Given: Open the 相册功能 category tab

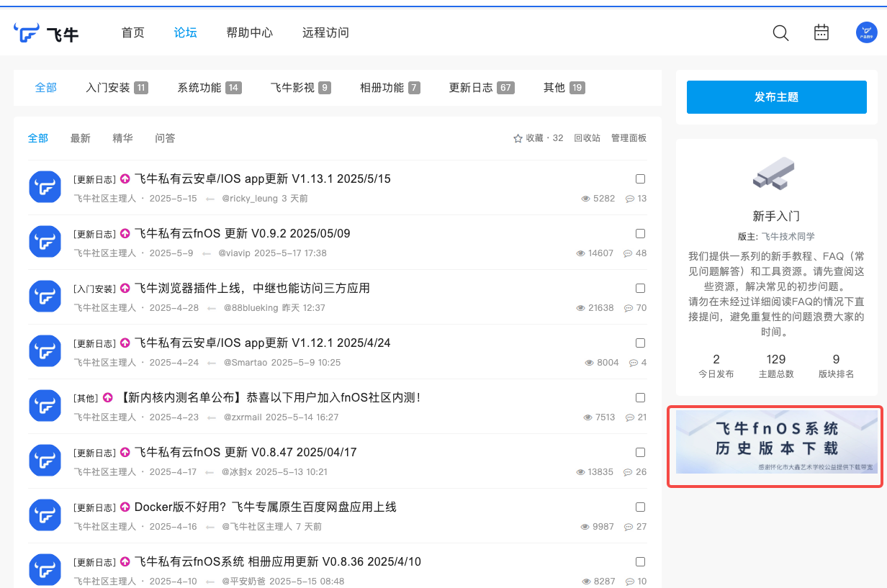Looking at the screenshot, I should point(390,88).
